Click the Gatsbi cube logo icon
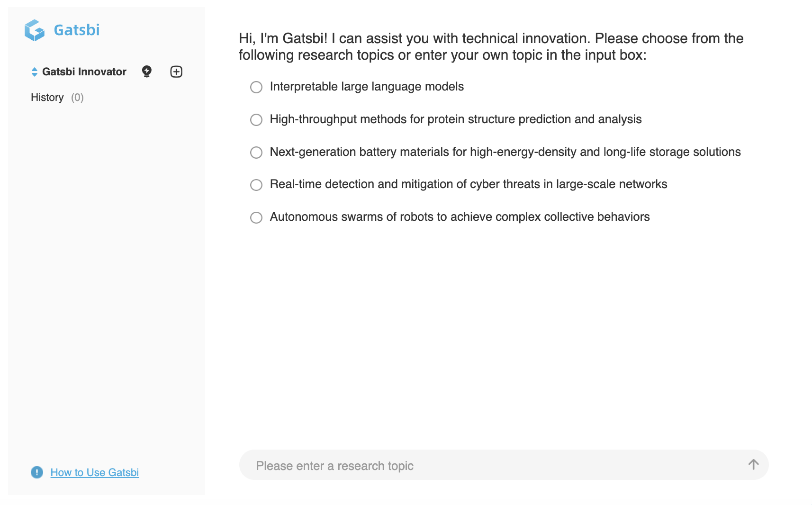 click(x=34, y=30)
